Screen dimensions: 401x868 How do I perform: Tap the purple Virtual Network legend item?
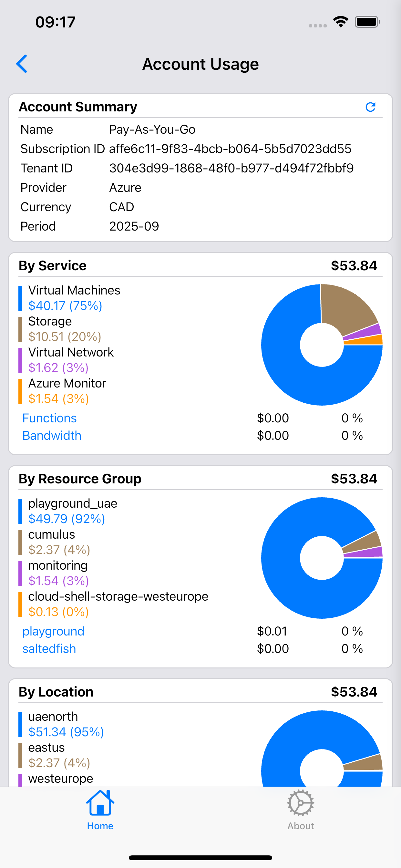click(66, 360)
